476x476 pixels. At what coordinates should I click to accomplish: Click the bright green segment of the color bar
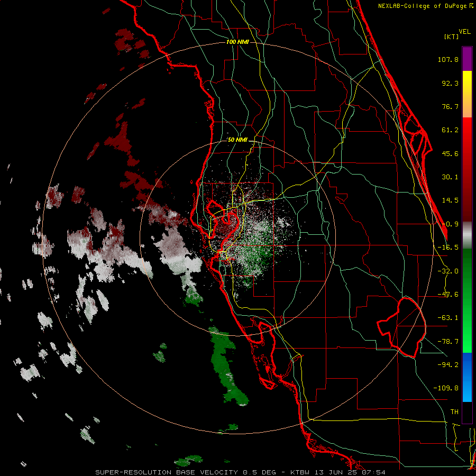[467, 328]
